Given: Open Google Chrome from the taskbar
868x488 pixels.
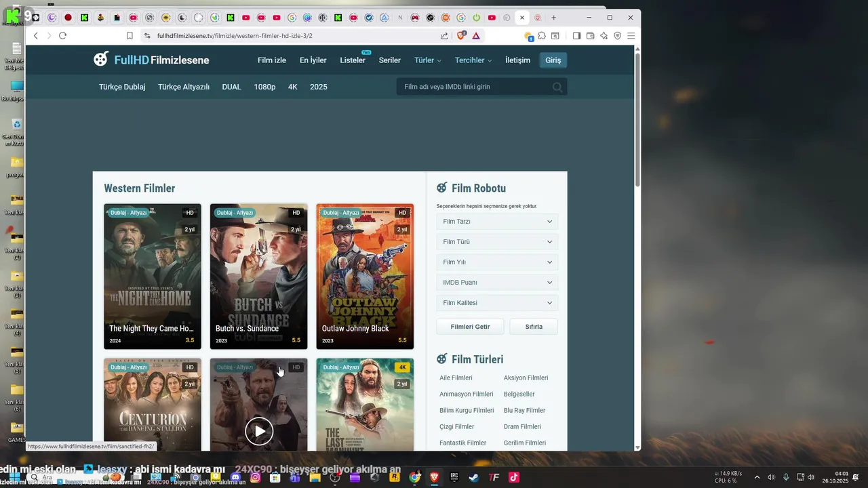Looking at the screenshot, I should [414, 477].
